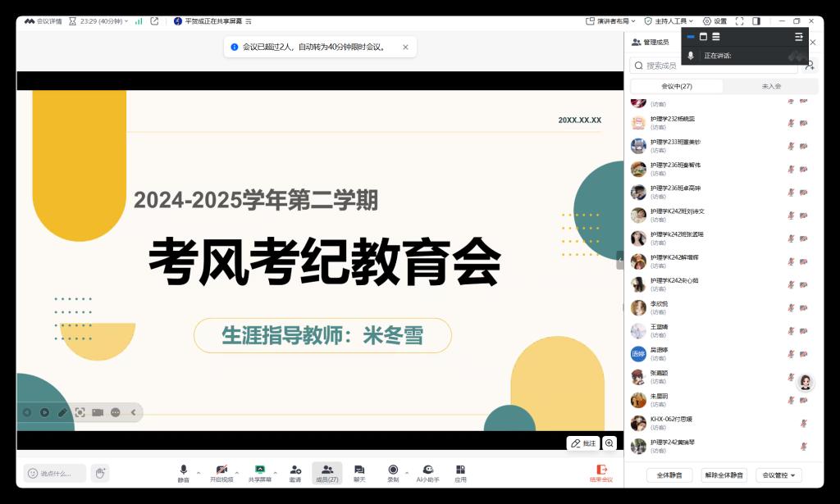Expand the 会议管控 dropdown
Image resolution: width=840 pixels, height=504 pixels.
[778, 475]
